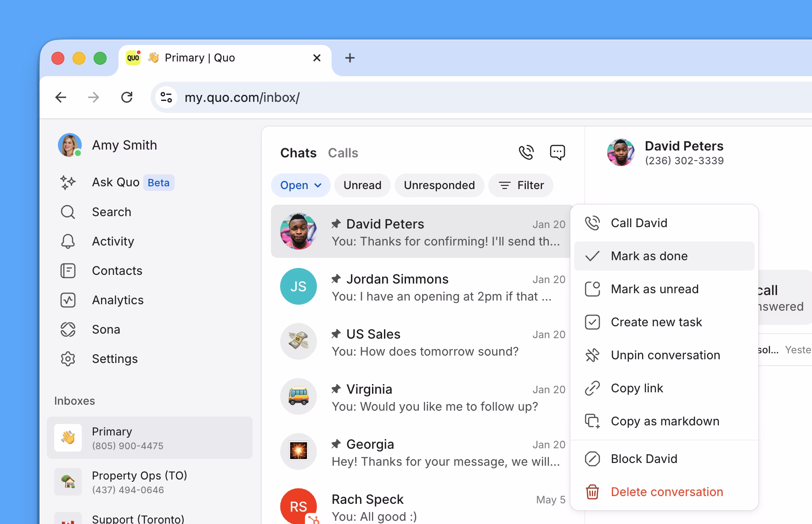The width and height of the screenshot is (812, 524).
Task: Open the Contacts book icon
Action: [68, 271]
